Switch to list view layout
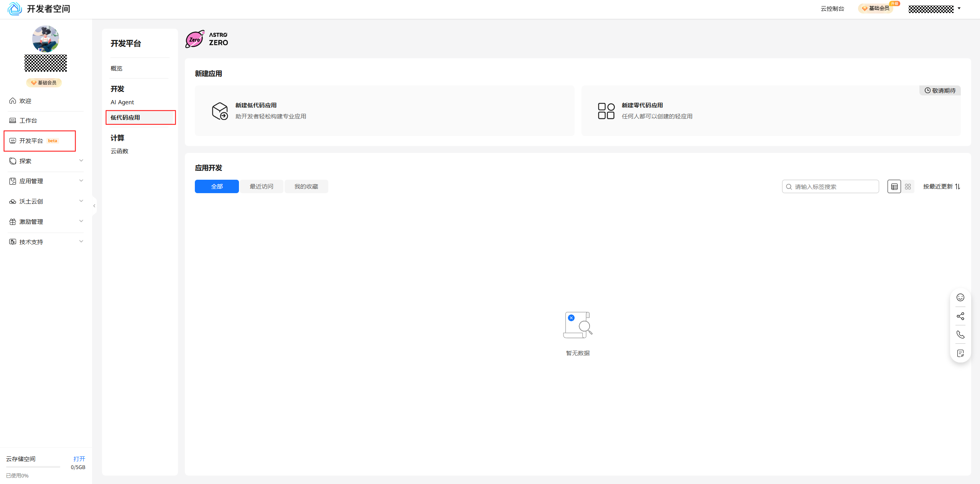Screen dimensions: 980x484 pyautogui.click(x=894, y=187)
